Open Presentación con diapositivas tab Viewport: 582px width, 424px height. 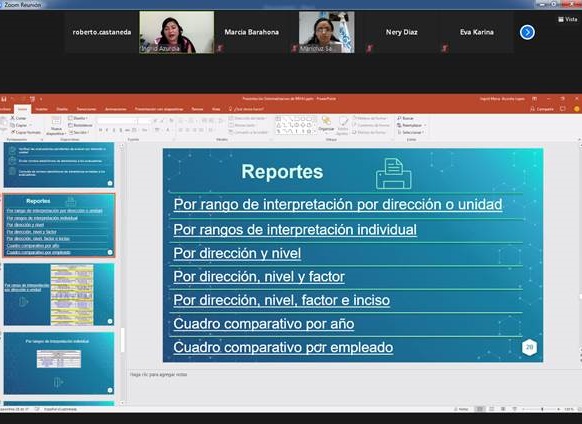[159, 109]
